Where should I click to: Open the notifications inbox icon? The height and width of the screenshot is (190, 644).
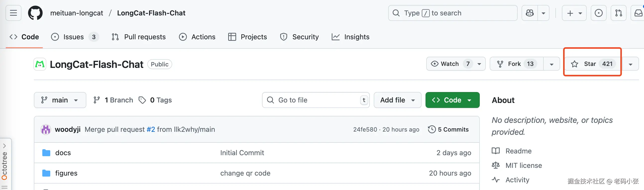tap(638, 13)
